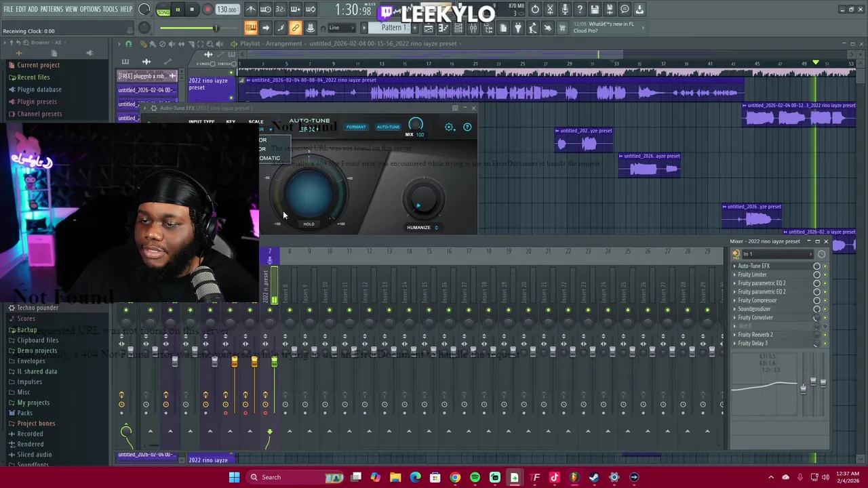Click the render audio scissors icon

pyautogui.click(x=550, y=9)
